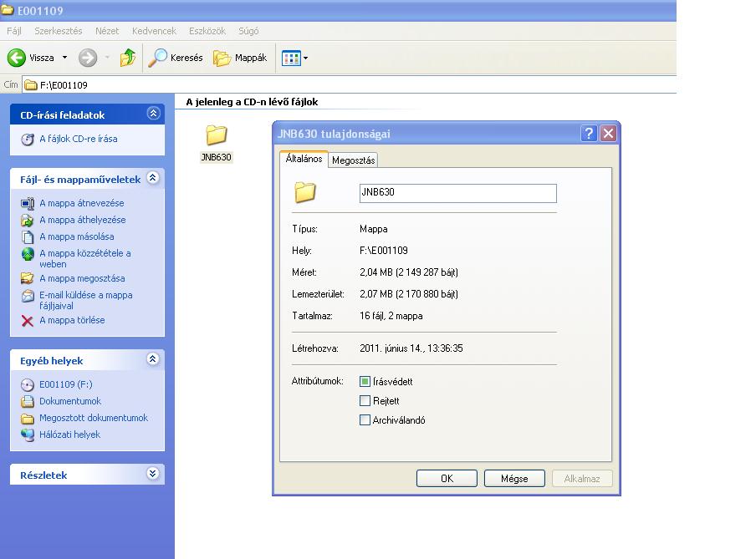Click the folder name field containing JNB630
The width and height of the screenshot is (756, 559).
pyautogui.click(x=457, y=193)
